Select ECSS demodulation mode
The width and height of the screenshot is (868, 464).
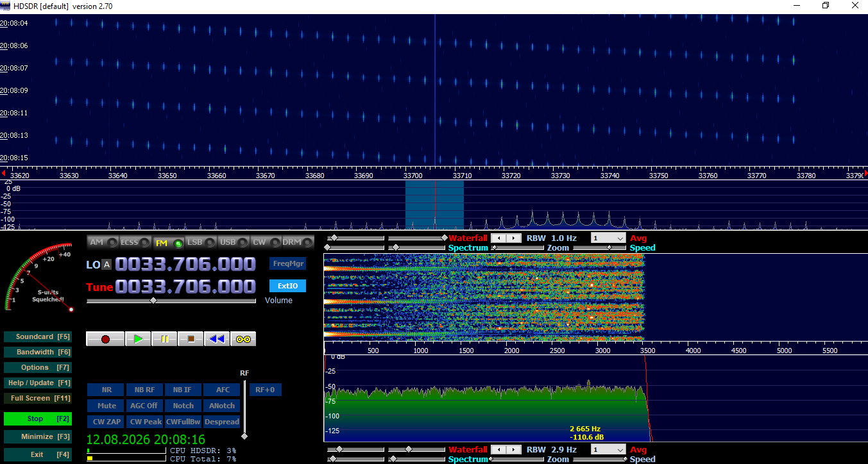click(135, 242)
